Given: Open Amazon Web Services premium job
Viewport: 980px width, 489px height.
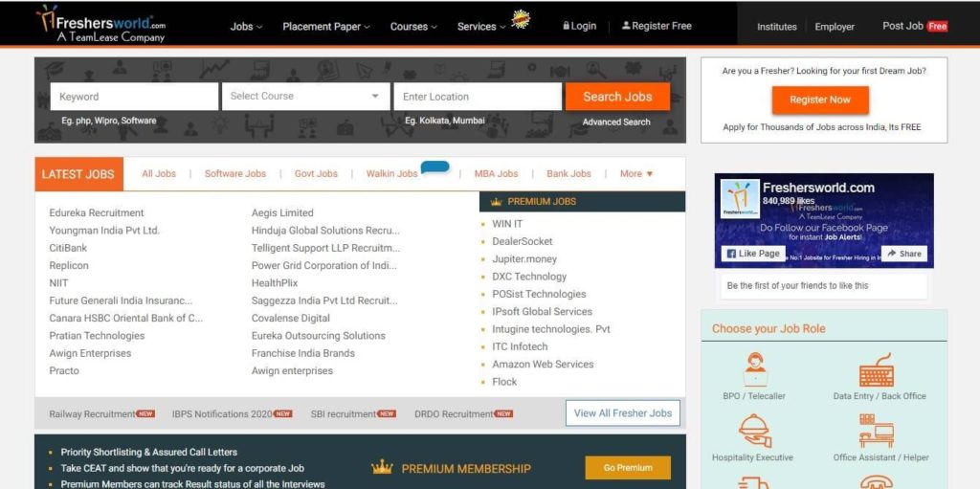Looking at the screenshot, I should tap(544, 364).
